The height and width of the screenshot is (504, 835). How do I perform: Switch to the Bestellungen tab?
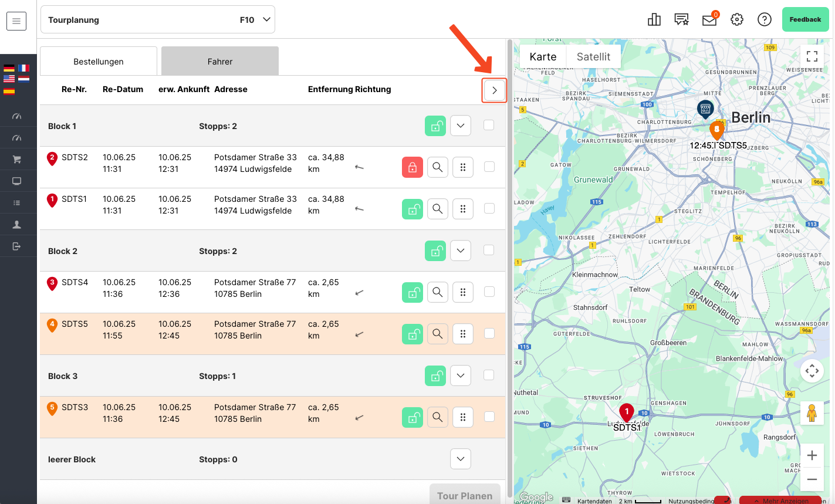pos(99,61)
